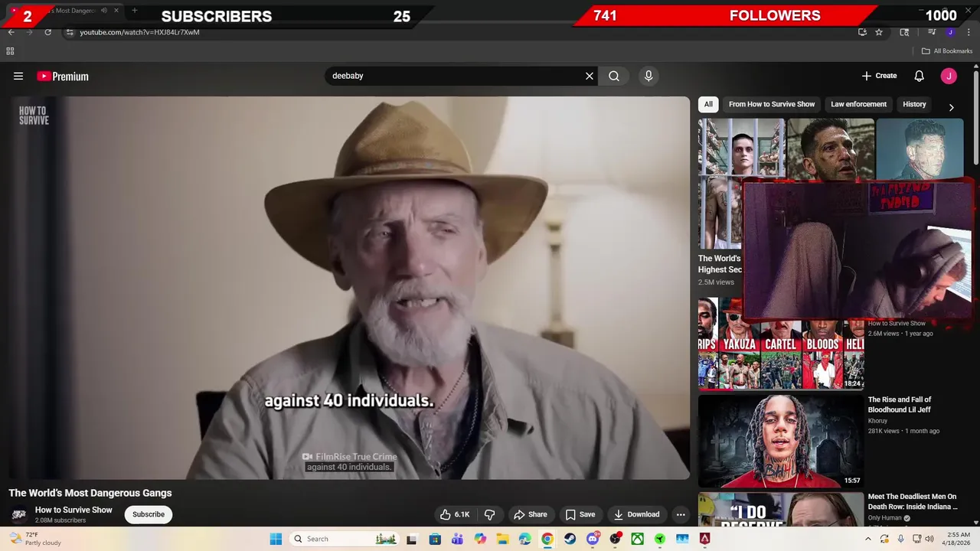
Task: Open YouTube notifications bell
Action: pos(920,76)
